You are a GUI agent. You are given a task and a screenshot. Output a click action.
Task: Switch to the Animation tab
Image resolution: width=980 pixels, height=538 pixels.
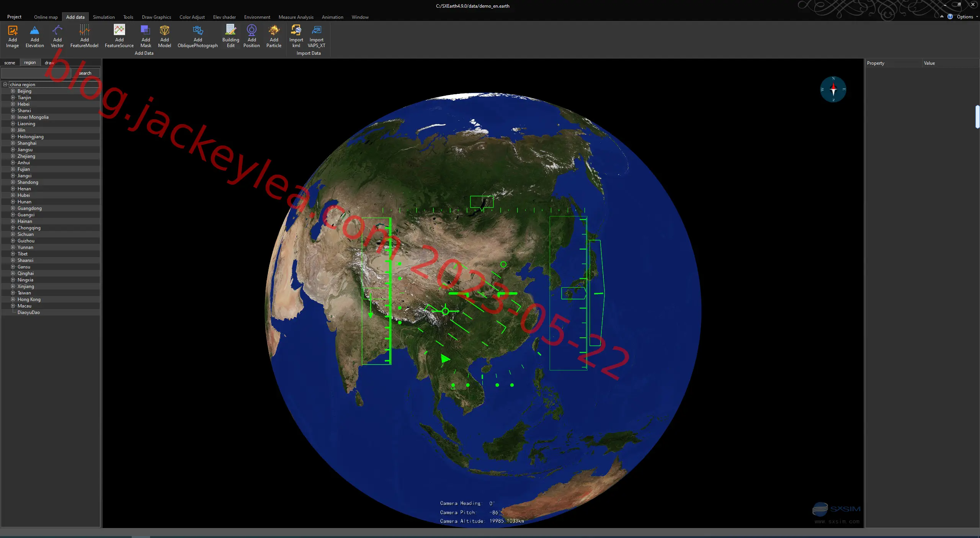click(332, 17)
